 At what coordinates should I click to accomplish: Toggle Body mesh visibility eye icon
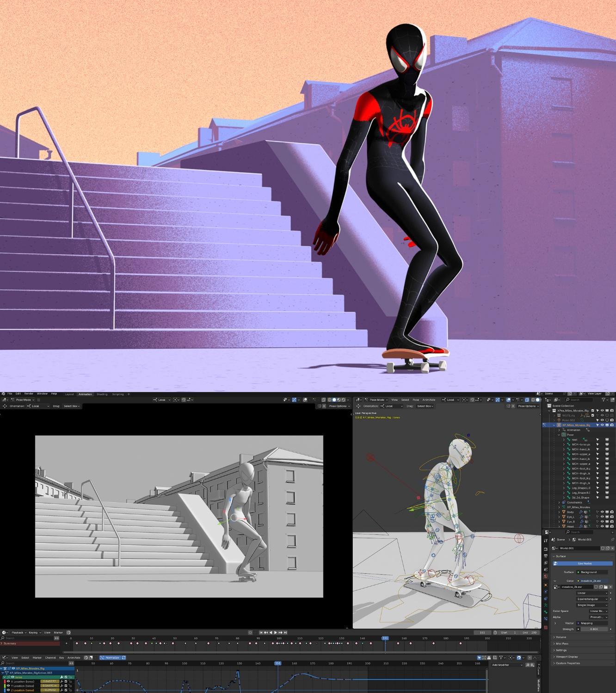pos(602,512)
